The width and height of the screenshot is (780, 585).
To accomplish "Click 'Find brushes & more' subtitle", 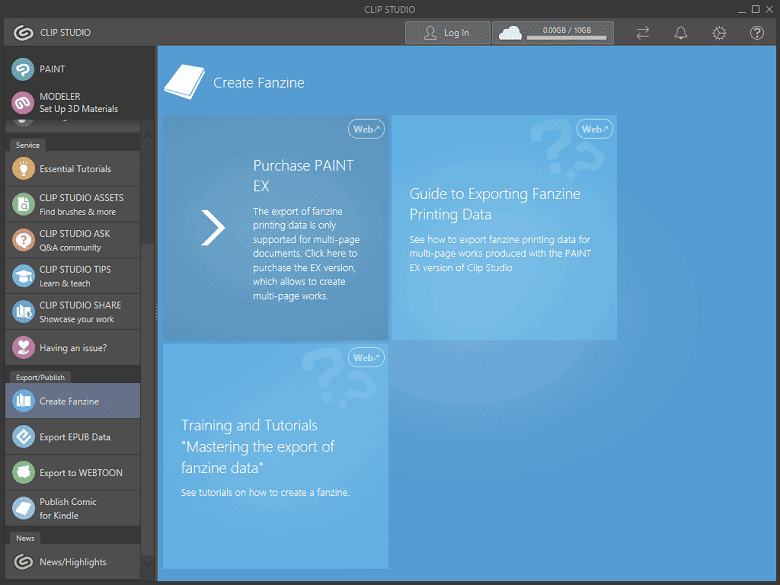I will pyautogui.click(x=78, y=212).
